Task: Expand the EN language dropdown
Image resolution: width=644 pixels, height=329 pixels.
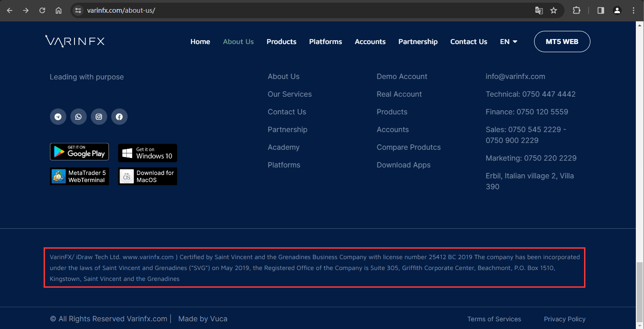Action: [x=509, y=42]
